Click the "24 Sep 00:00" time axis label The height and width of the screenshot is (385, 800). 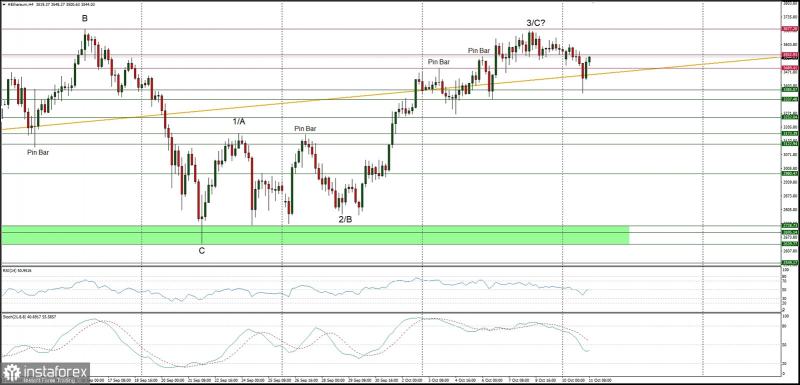[252, 380]
